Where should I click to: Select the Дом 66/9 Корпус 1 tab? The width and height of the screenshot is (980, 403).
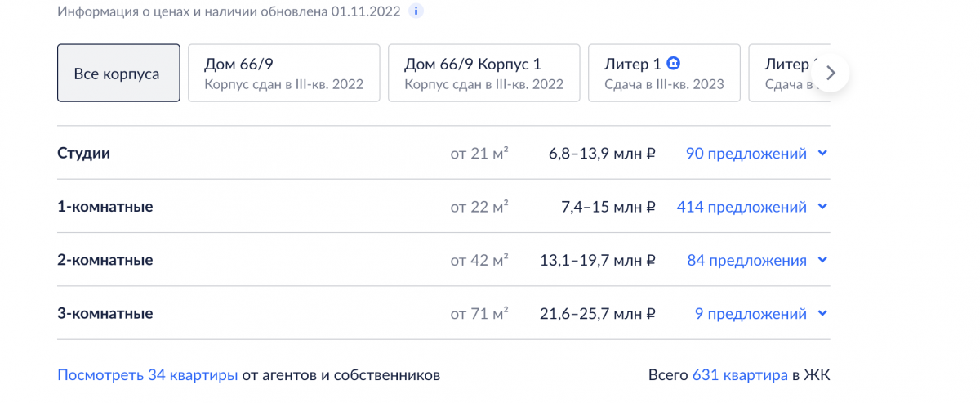(x=484, y=73)
